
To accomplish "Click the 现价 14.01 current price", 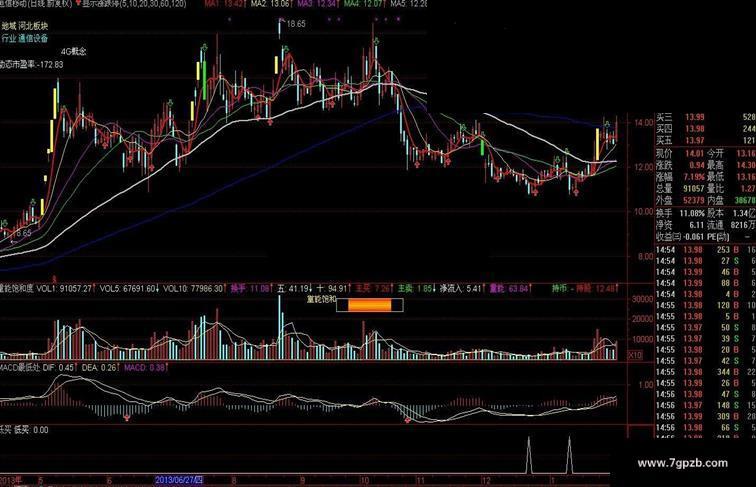I will pos(680,154).
